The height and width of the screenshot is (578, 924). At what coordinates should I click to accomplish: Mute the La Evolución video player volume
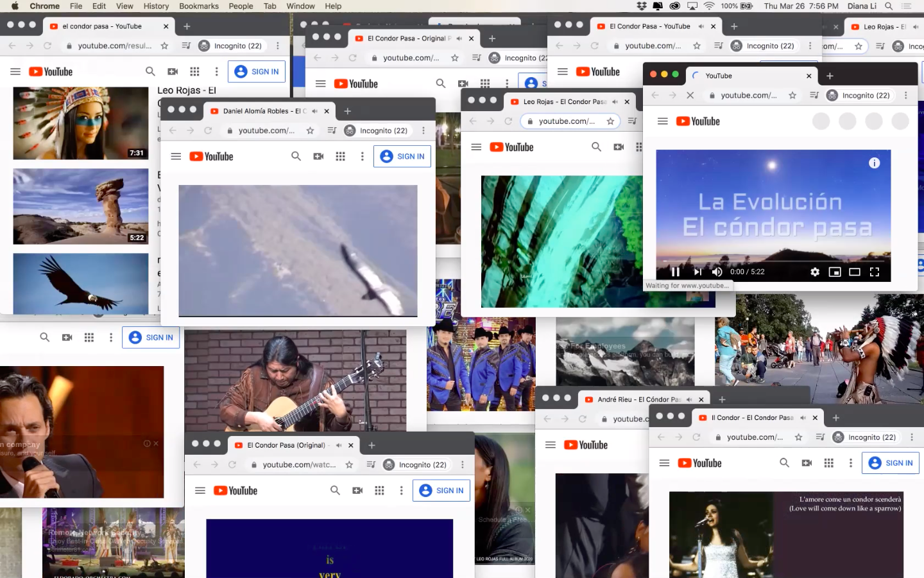tap(717, 272)
